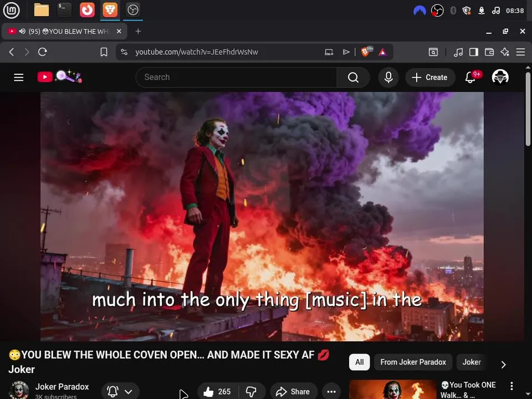Screen dimensions: 532x399
Task: Open the OBS recording tray indicator
Action: pos(437,11)
